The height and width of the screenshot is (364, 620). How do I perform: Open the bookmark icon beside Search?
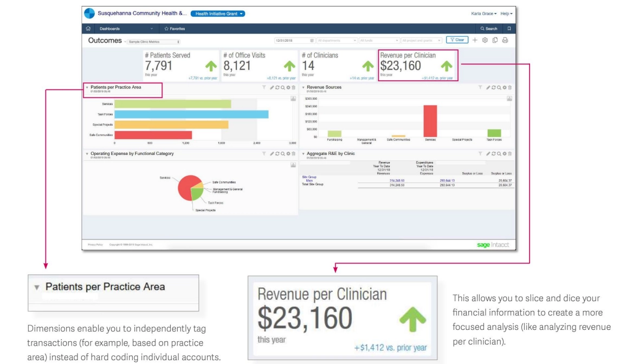pos(507,28)
